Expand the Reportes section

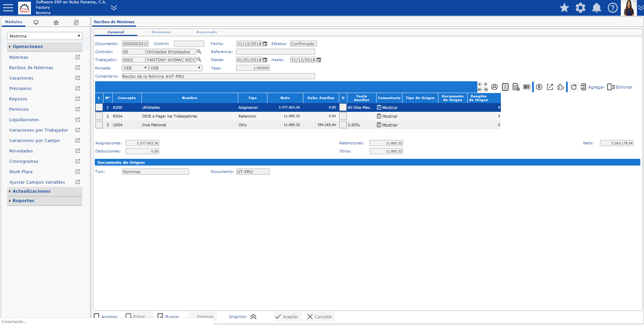[x=44, y=201]
